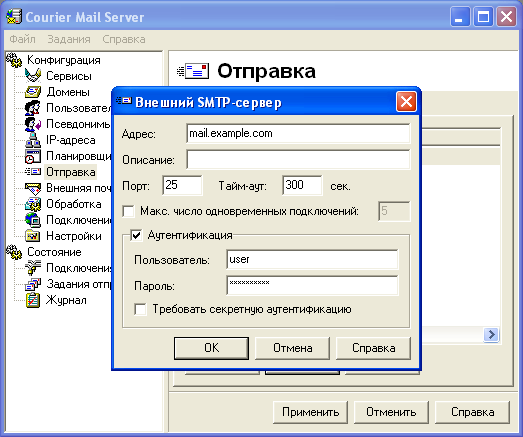Viewport: 523px width, 437px height.
Task: Select Сервисы in the configuration tree
Action: (69, 76)
